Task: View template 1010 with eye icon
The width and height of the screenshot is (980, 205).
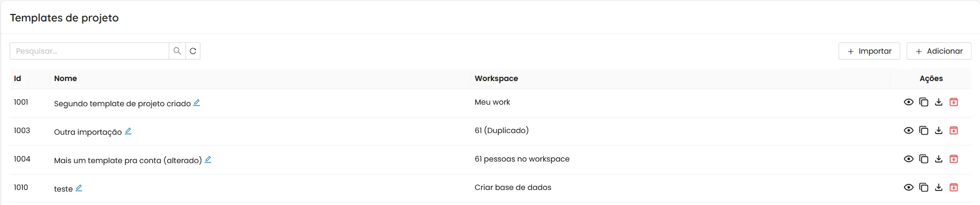Action: click(909, 187)
